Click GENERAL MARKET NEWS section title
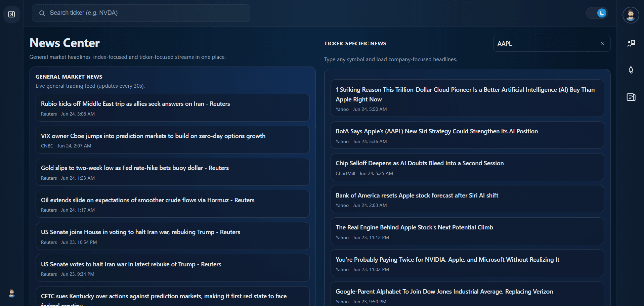This screenshot has width=644, height=306. tap(69, 77)
